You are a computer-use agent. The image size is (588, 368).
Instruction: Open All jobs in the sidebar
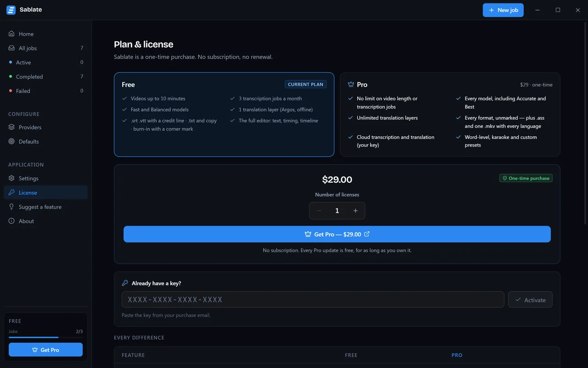(45, 48)
